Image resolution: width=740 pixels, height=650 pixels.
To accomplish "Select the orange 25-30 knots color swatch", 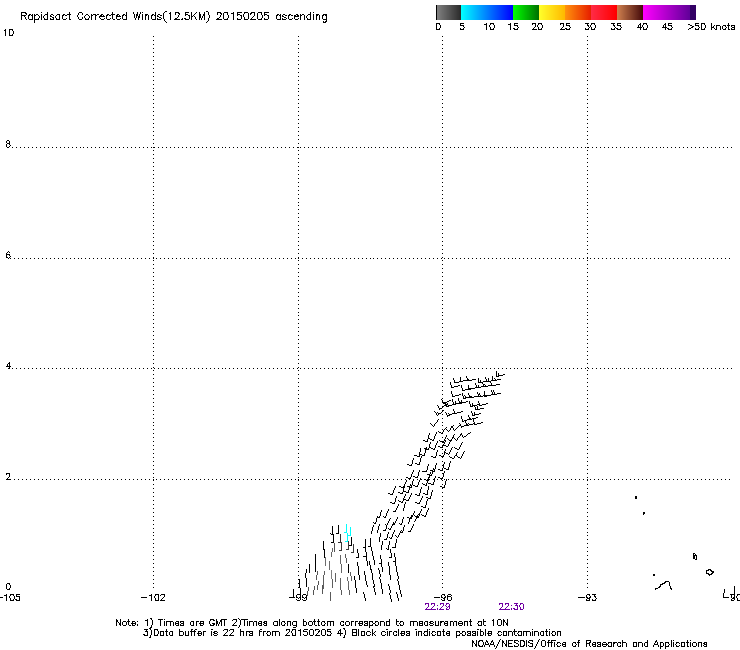I will pyautogui.click(x=578, y=12).
